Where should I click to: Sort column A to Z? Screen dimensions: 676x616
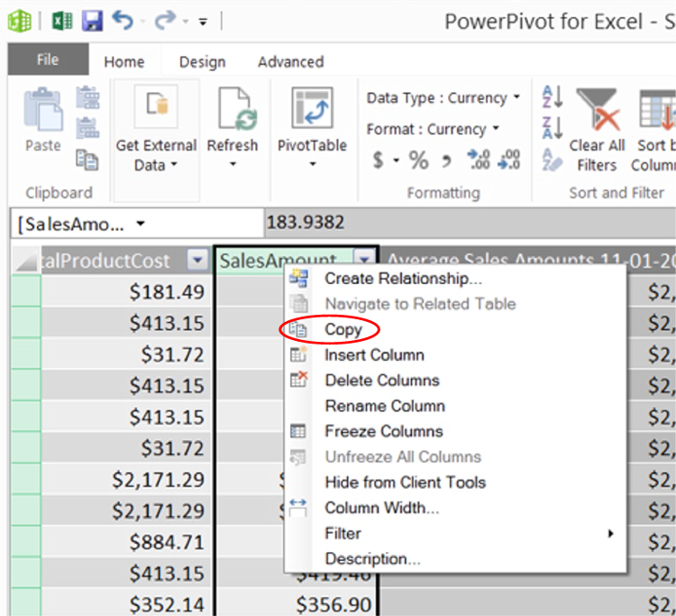click(552, 97)
